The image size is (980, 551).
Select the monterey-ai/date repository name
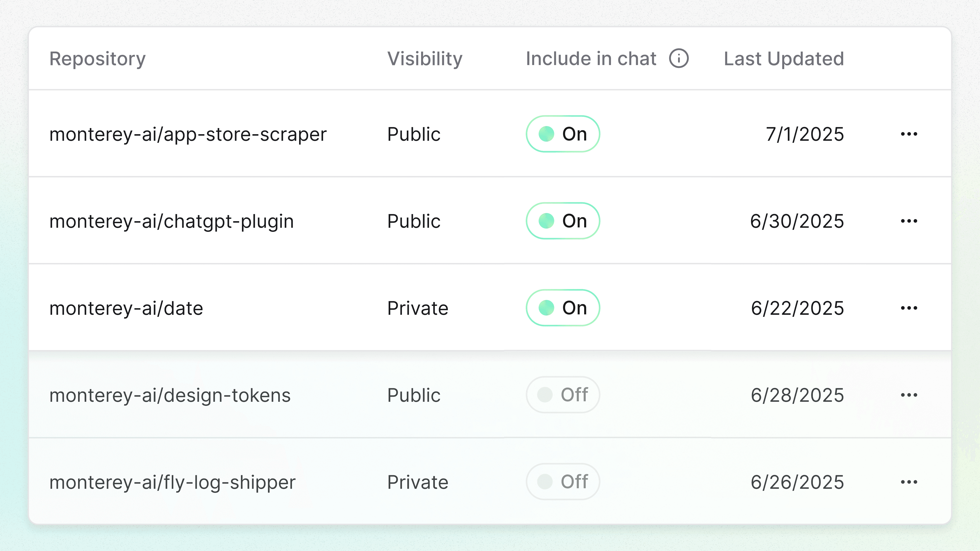tap(126, 308)
